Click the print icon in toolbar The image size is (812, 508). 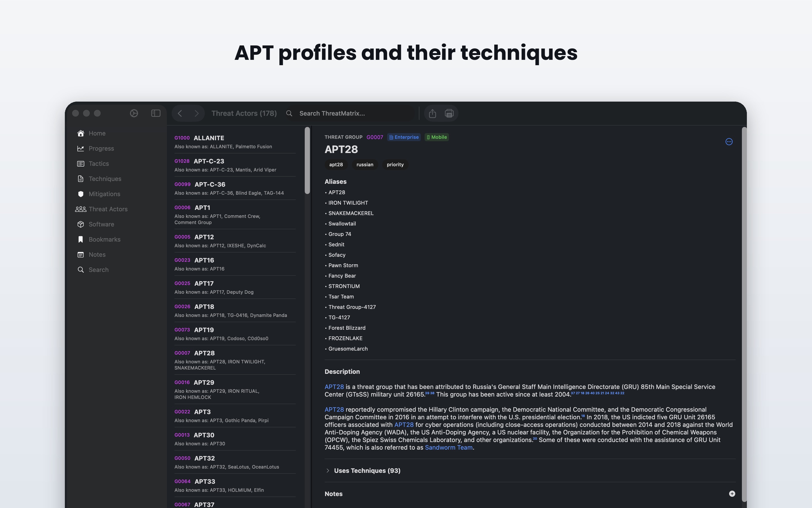[x=449, y=113]
